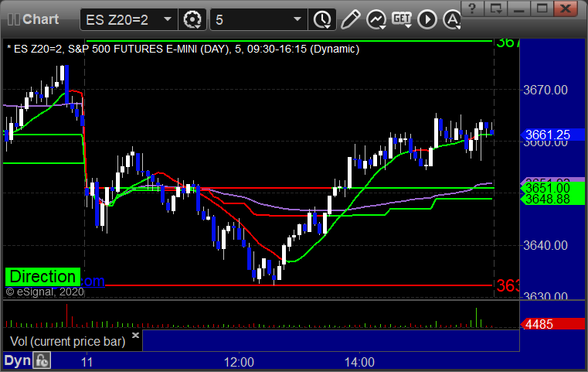This screenshot has width=588, height=372.
Task: Click the 12:00 time axis label
Action: pos(239,362)
